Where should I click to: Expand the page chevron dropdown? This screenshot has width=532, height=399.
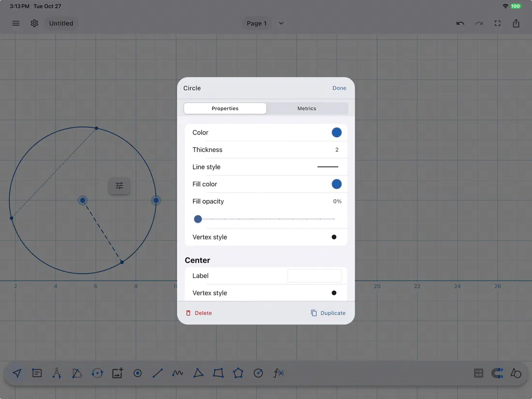click(x=281, y=23)
